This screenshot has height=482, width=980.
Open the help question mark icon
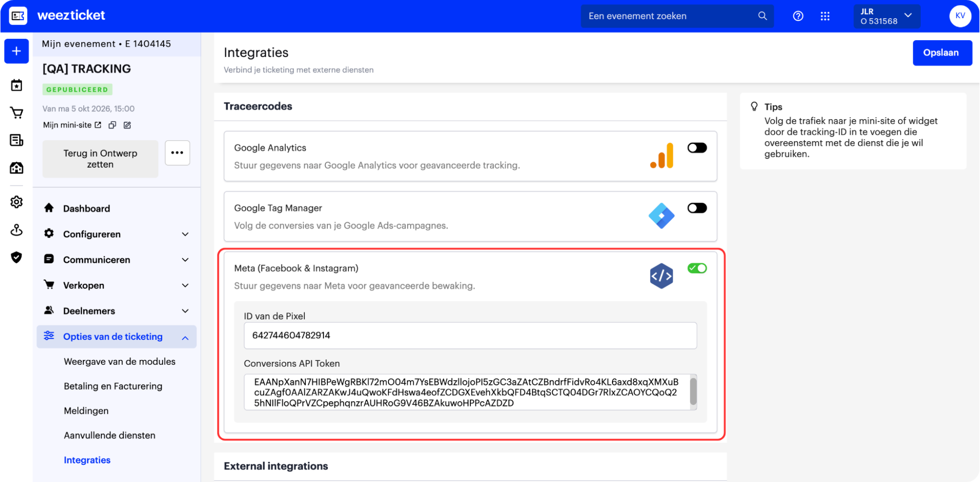pyautogui.click(x=798, y=16)
